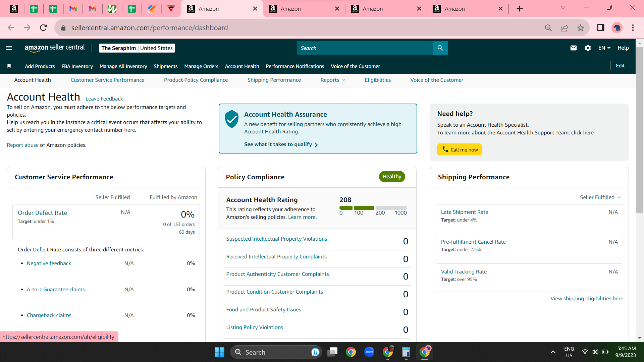Open the Seller Fulfilled dropdown in Shipping Performance
The height and width of the screenshot is (362, 644).
(600, 197)
